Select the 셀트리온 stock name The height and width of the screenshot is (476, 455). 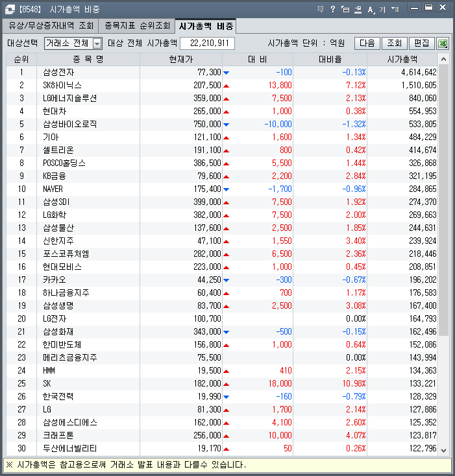58,150
